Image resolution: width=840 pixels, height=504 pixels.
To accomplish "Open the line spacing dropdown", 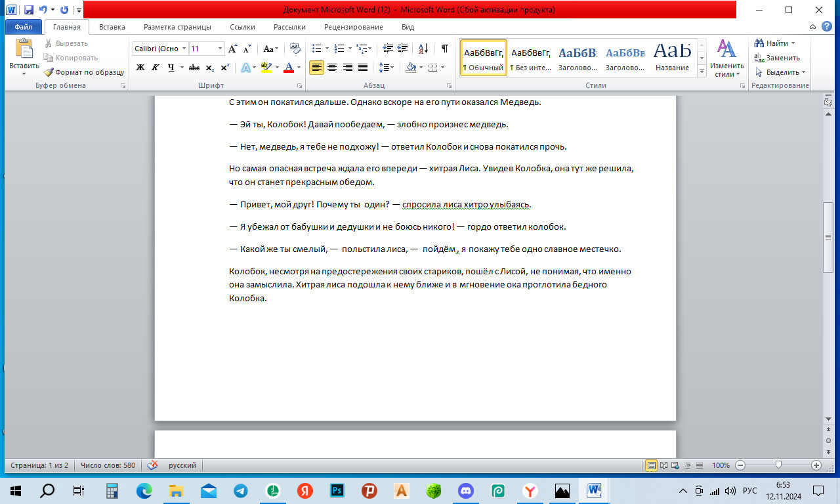I will coord(387,68).
